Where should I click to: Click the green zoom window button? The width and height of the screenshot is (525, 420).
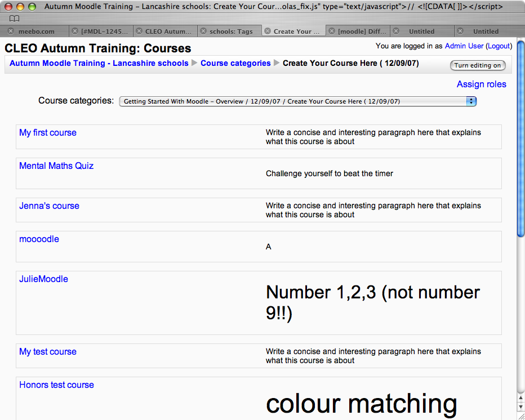[x=32, y=6]
